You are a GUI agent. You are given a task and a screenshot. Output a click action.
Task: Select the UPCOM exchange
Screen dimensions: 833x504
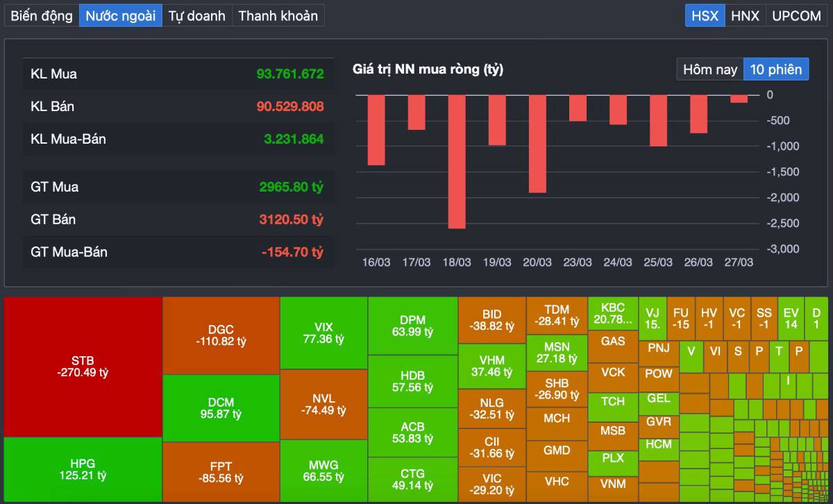coord(796,15)
